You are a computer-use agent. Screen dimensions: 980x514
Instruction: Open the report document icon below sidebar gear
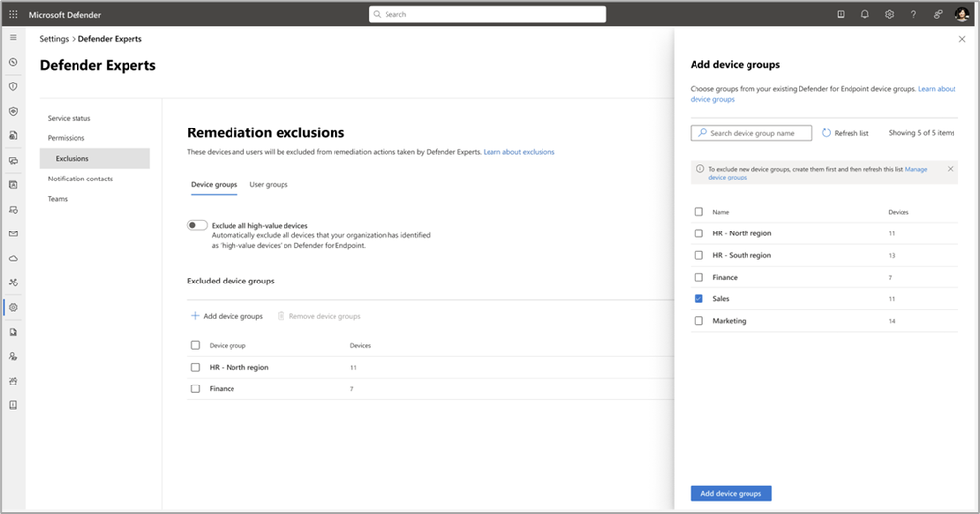click(x=13, y=332)
